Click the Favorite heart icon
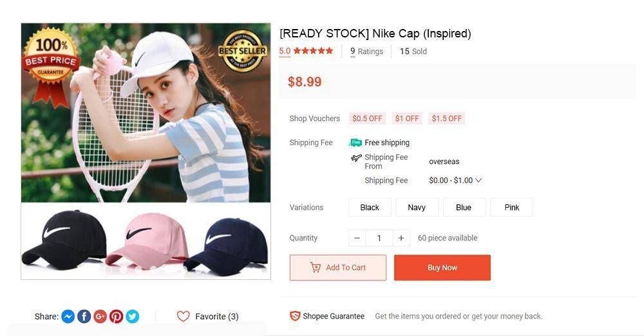Screen dimensions: 644x336 click(x=183, y=316)
